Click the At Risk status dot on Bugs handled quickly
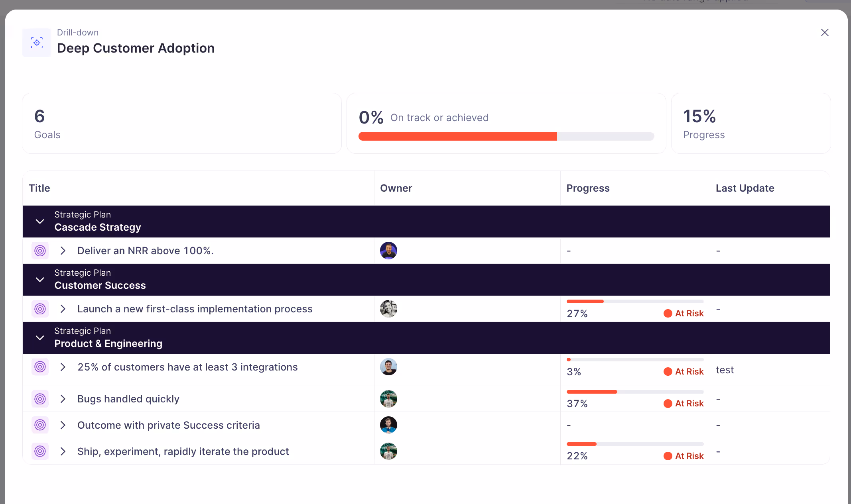This screenshot has width=851, height=504. pyautogui.click(x=667, y=403)
